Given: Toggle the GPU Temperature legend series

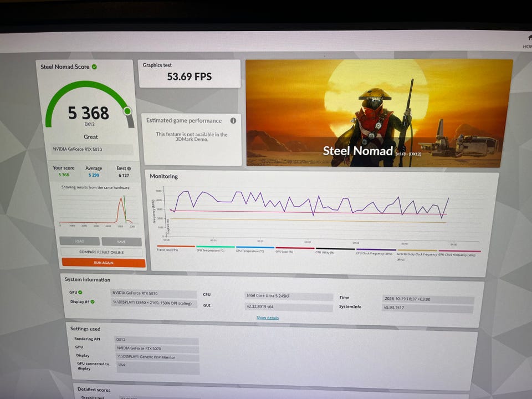Looking at the screenshot, I should (255, 249).
